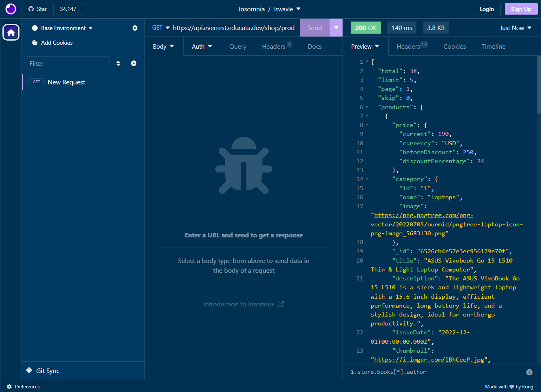Click the Sign Up button

click(521, 9)
